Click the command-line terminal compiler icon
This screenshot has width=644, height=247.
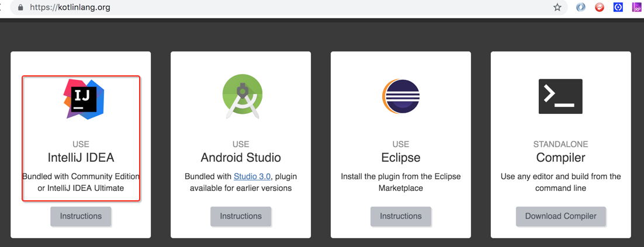point(560,96)
